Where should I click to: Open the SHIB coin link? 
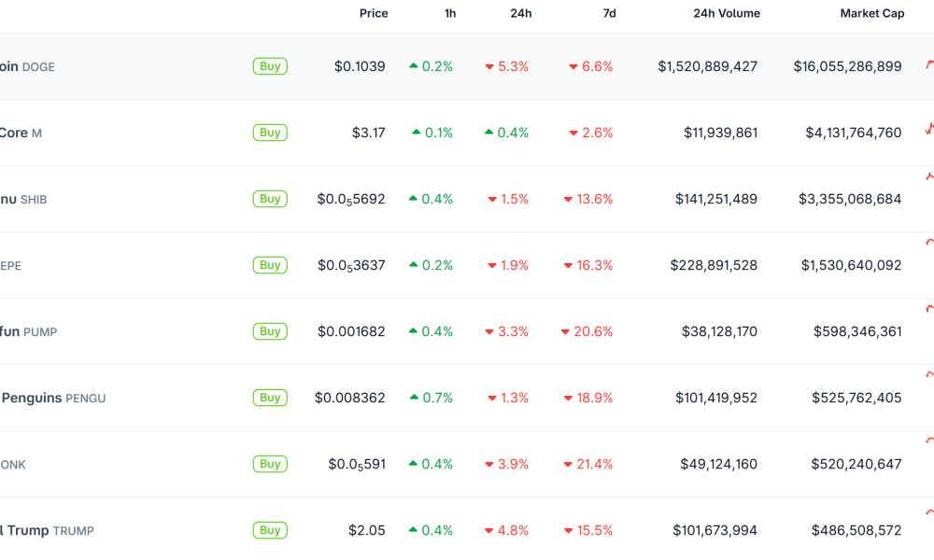[x=23, y=200]
